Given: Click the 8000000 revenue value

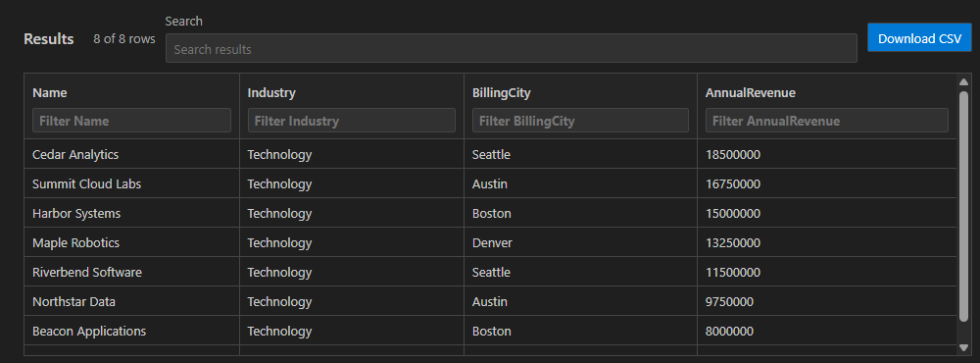Looking at the screenshot, I should click(x=729, y=331).
